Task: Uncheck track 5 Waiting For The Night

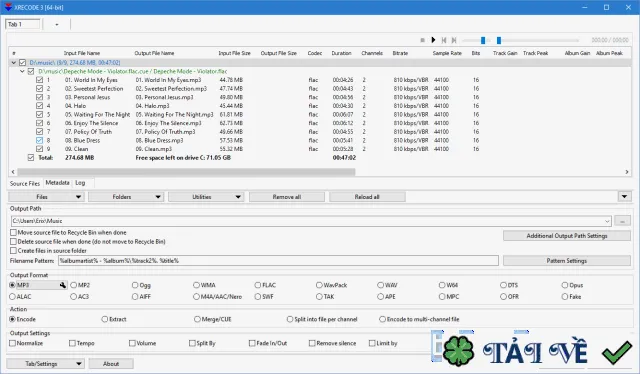Action: pos(40,114)
